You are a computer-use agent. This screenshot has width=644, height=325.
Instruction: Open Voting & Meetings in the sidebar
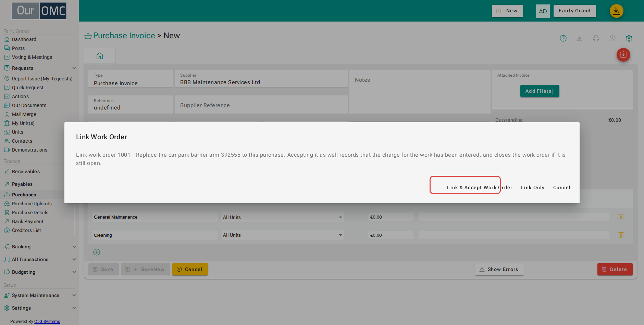32,57
